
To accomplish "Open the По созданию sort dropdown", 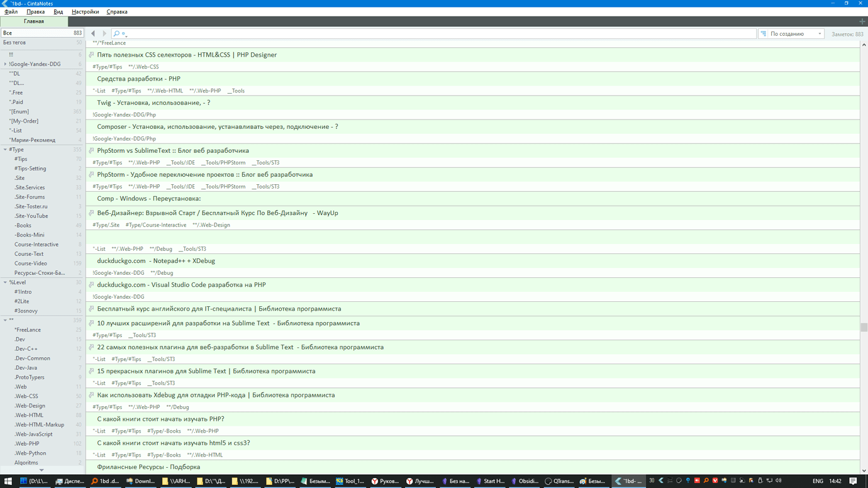I will [795, 34].
